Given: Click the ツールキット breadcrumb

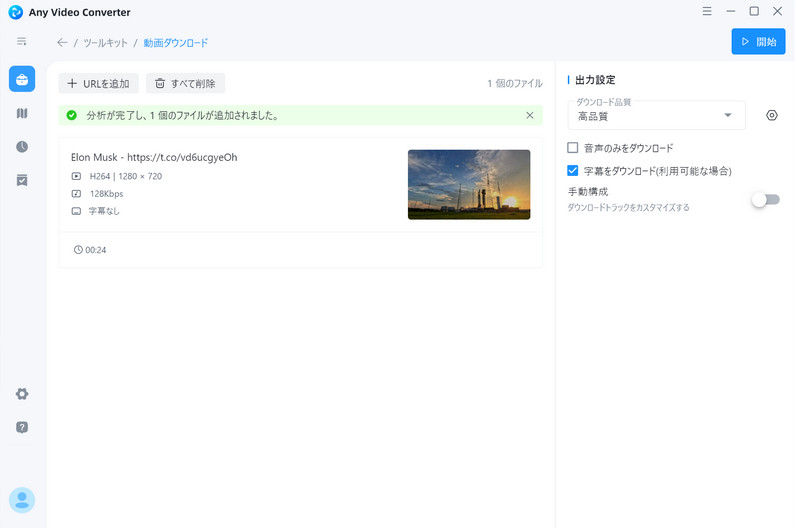Looking at the screenshot, I should pos(105,43).
